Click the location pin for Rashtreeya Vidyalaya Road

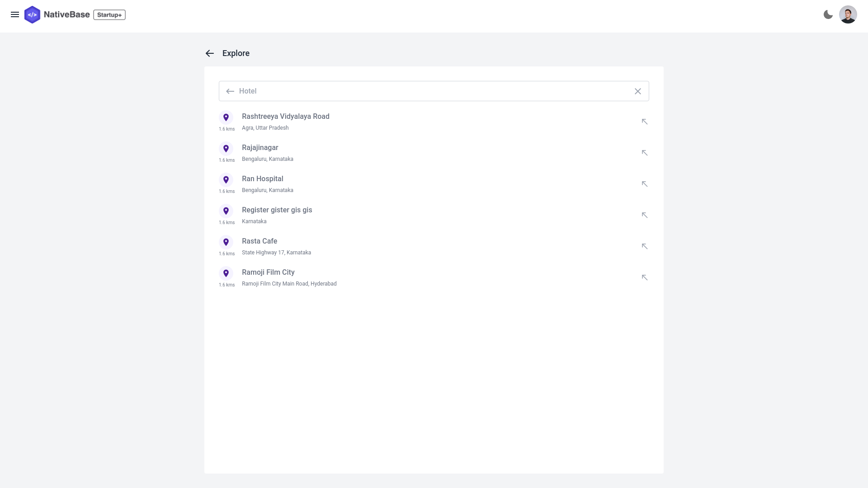click(226, 117)
